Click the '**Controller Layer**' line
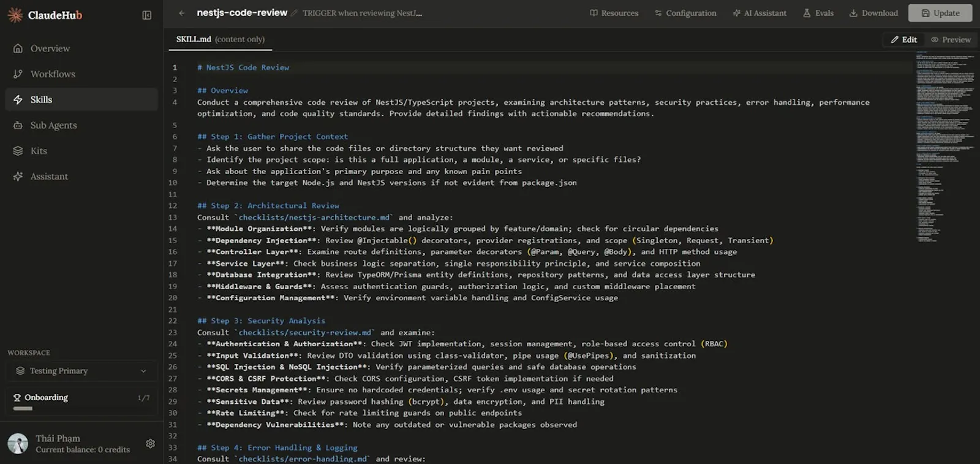 coord(467,252)
